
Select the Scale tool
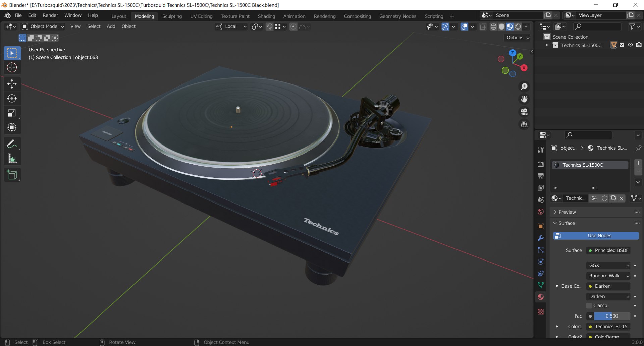12,113
